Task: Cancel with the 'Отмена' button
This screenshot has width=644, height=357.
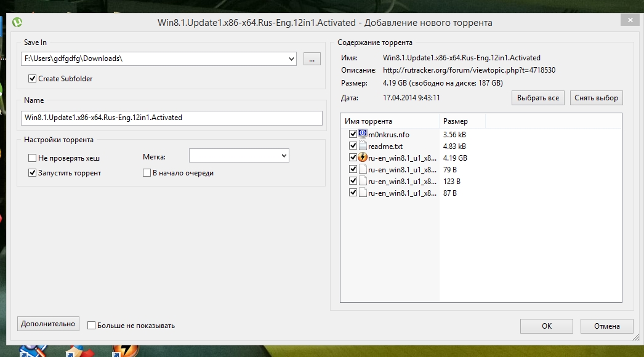Action: pos(606,326)
